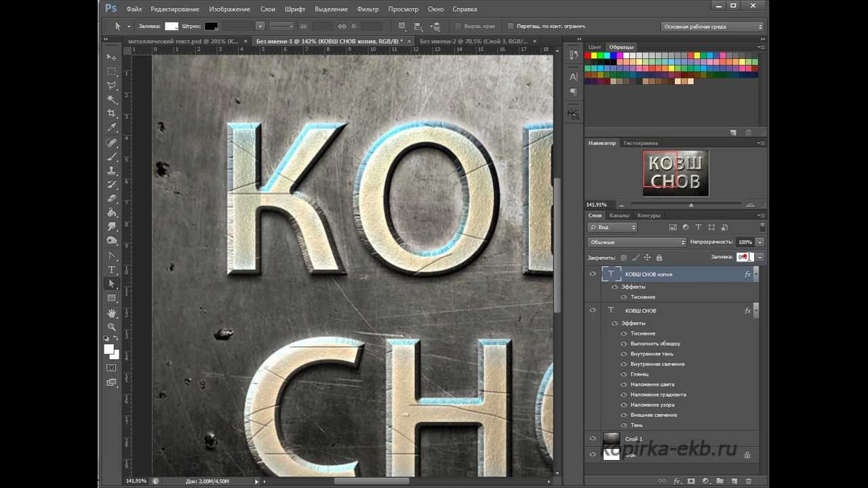Check Перетащ. по конт. огранич. checkbox
The height and width of the screenshot is (488, 868).
click(511, 26)
